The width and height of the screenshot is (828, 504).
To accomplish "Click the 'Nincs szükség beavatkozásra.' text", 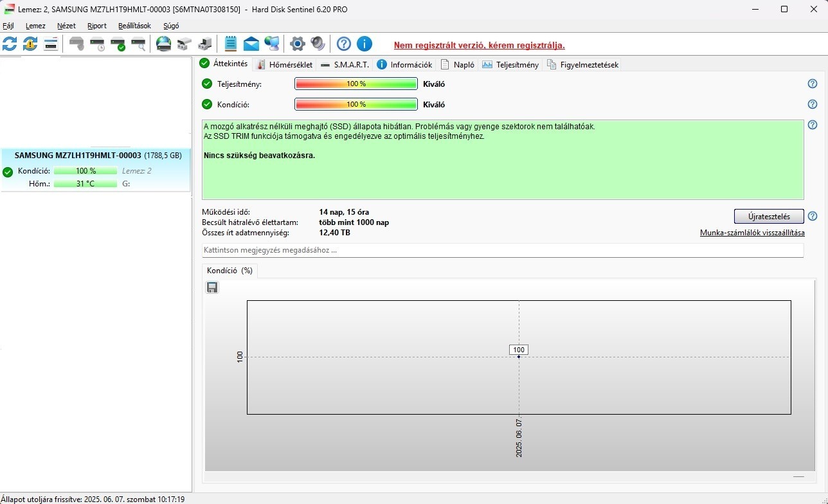I will (x=259, y=156).
